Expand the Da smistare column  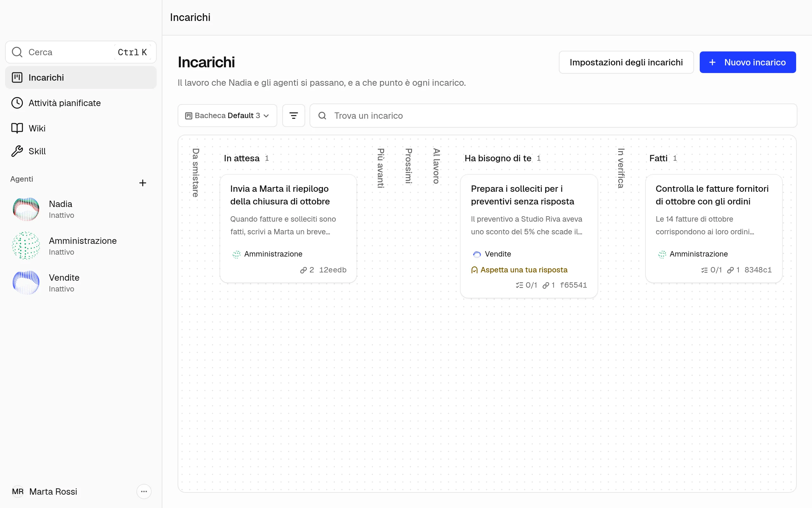[x=196, y=173]
